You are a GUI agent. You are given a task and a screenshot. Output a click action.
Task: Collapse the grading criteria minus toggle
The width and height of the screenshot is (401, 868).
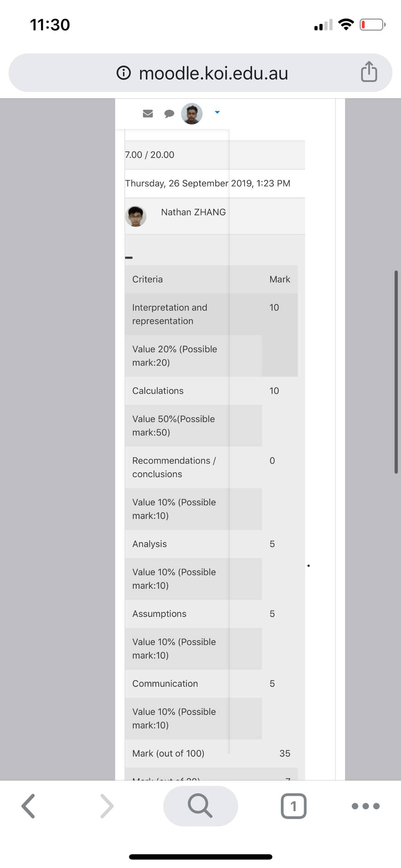pyautogui.click(x=129, y=258)
